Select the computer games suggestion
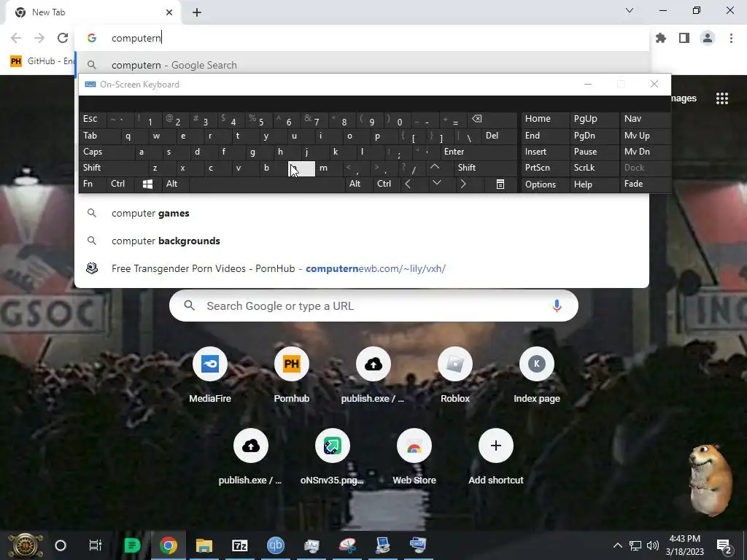Image resolution: width=747 pixels, height=560 pixels. click(x=362, y=214)
